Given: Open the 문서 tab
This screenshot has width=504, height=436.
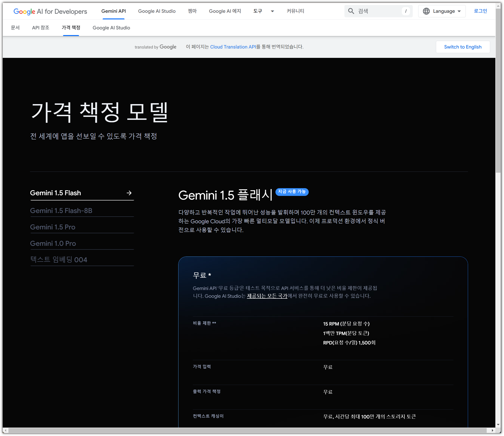Looking at the screenshot, I should point(15,28).
